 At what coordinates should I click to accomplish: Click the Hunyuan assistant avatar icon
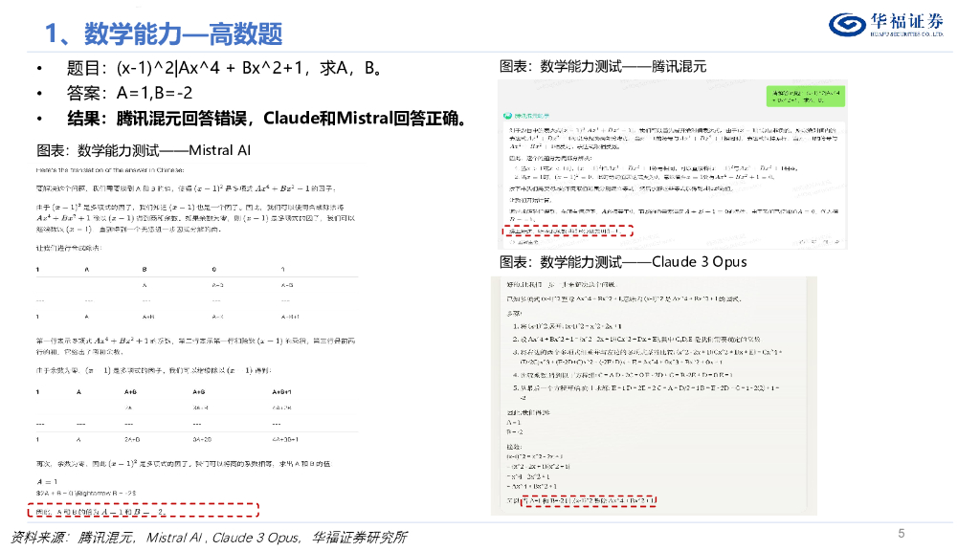click(x=507, y=116)
